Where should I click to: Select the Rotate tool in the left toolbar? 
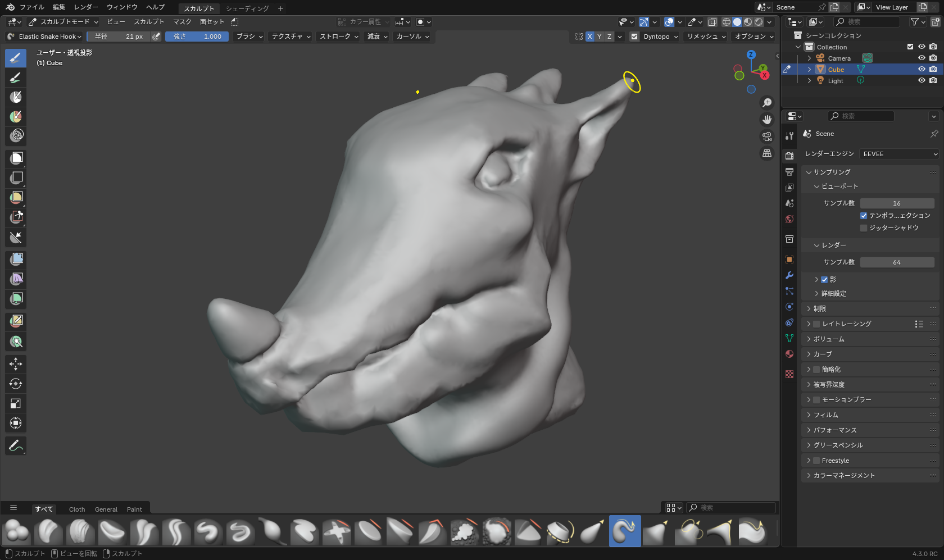click(16, 384)
